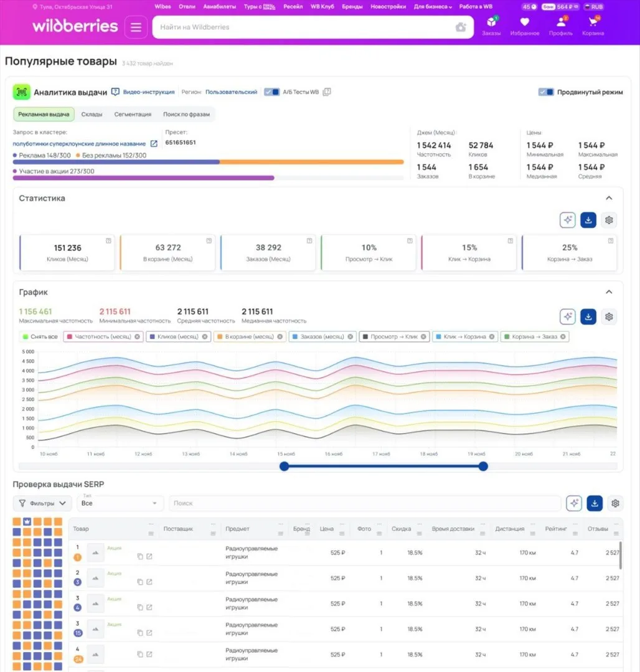Image resolution: width=640 pixels, height=672 pixels.
Task: Open the delivery address Тула link
Action: click(72, 7)
